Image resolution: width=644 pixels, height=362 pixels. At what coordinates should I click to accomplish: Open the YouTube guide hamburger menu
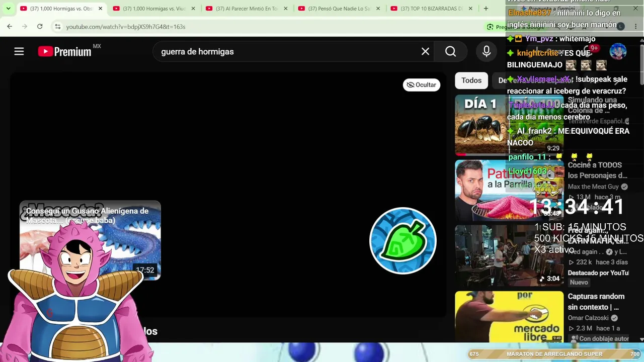[x=19, y=51]
